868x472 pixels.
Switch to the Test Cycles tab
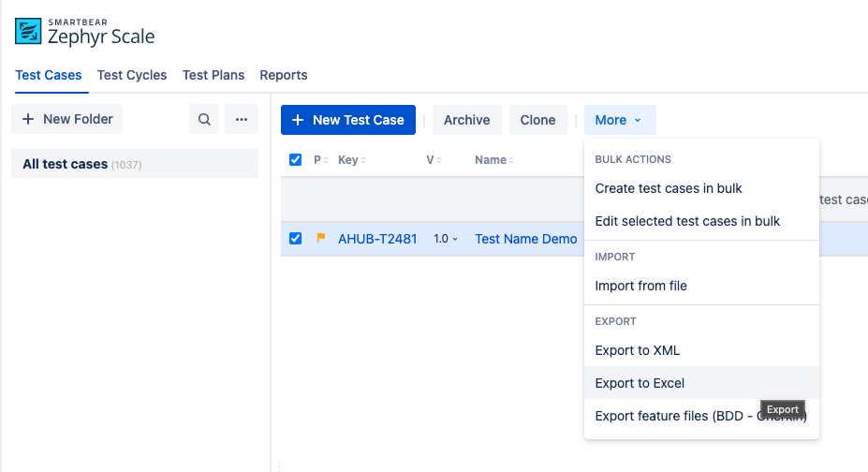point(132,75)
